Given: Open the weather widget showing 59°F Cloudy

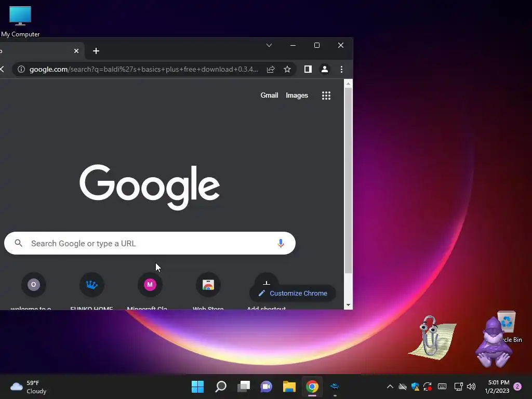Looking at the screenshot, I should point(29,387).
